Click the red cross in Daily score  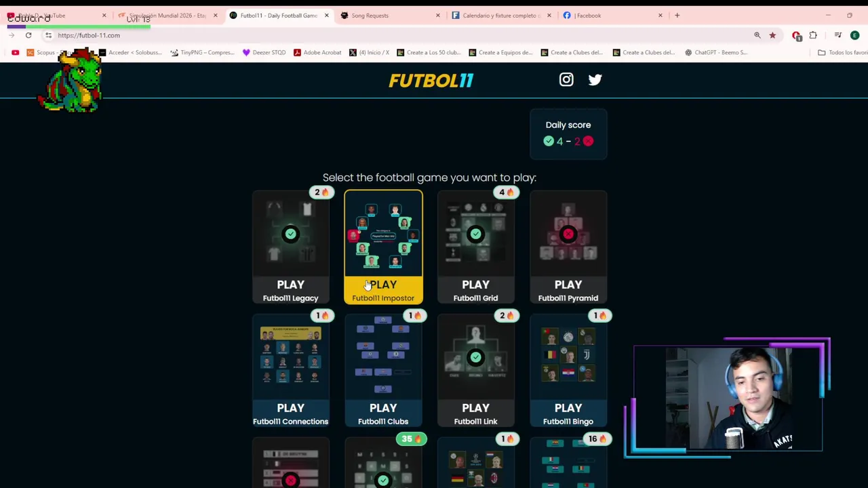[x=588, y=141]
